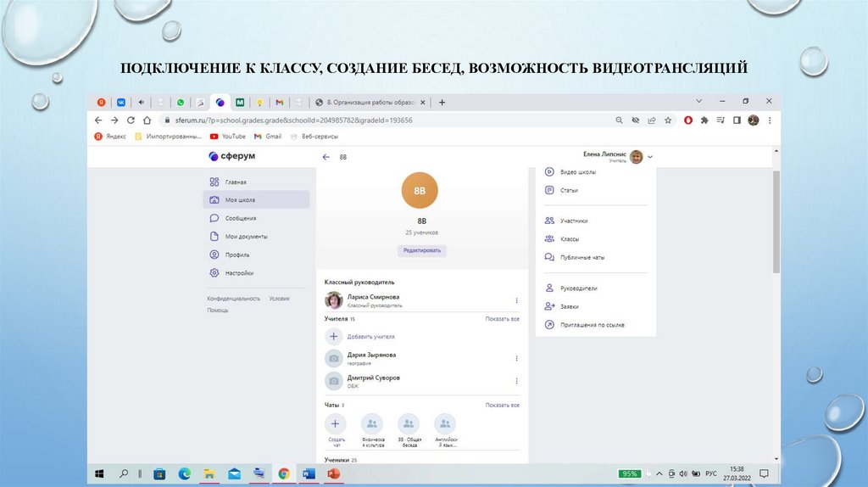The image size is (868, 487).
Task: Click browser forward arrow
Action: (x=114, y=120)
